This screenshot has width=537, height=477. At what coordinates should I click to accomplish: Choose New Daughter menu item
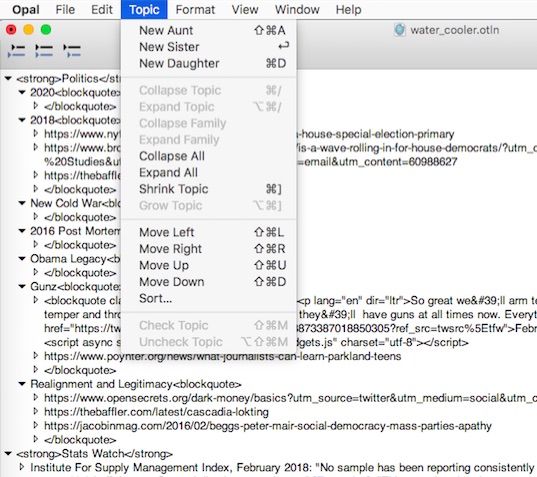tap(209, 63)
